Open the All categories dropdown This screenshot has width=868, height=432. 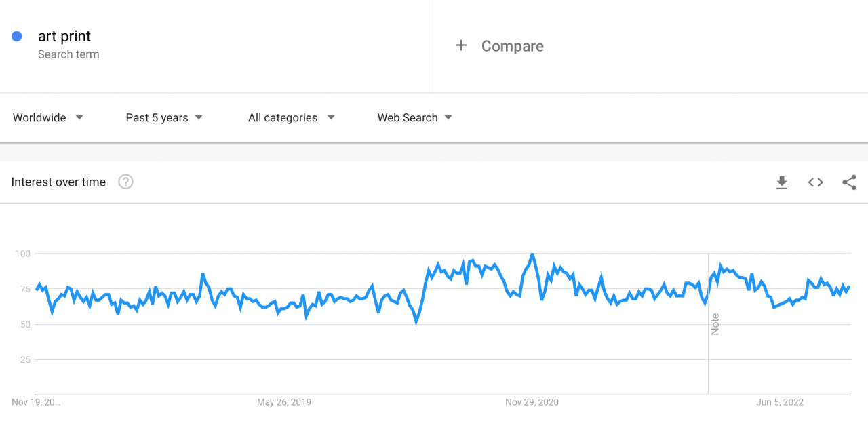(290, 117)
